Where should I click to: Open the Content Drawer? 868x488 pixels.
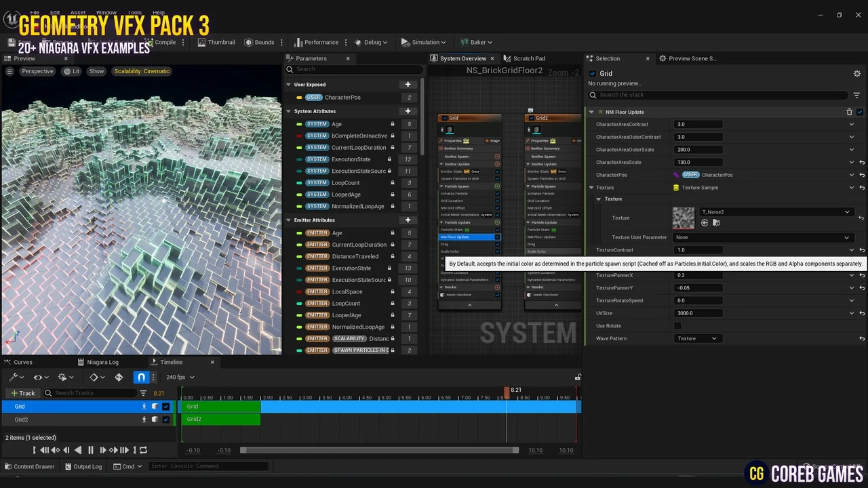tap(29, 466)
